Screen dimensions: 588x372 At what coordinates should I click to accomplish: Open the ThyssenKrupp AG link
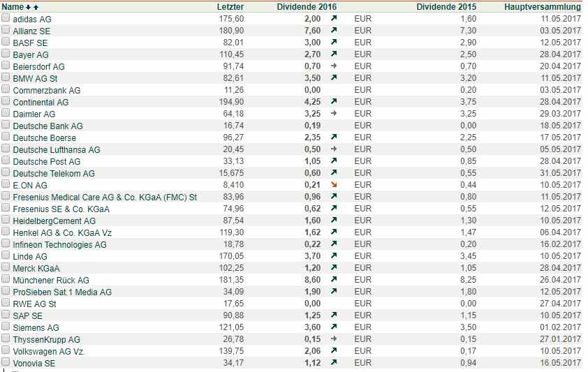point(47,340)
